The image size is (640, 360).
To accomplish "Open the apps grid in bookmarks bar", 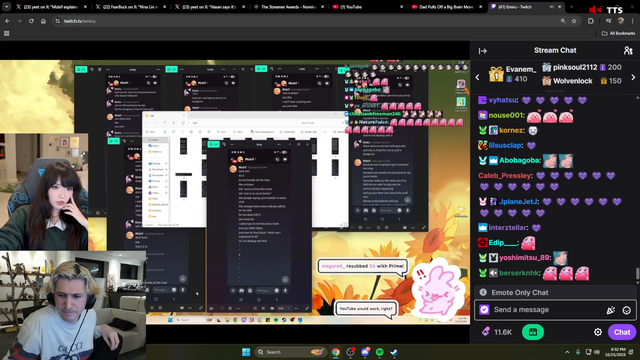I will click(x=7, y=33).
